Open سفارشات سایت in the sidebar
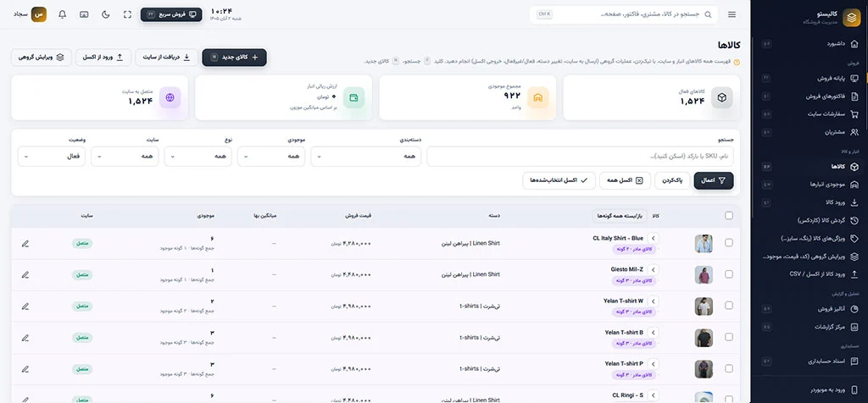Screen dimensions: 868x403 pyautogui.click(x=810, y=114)
